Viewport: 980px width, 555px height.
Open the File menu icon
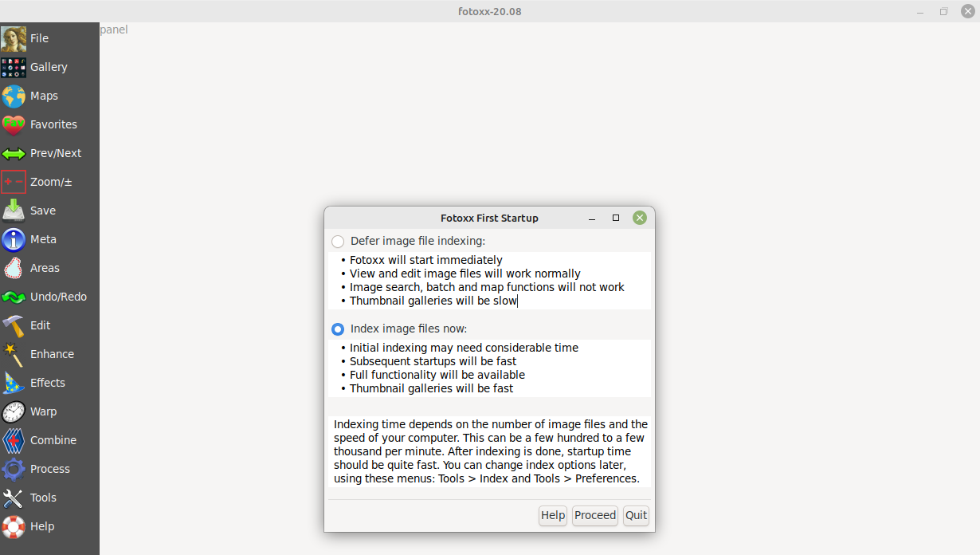pos(14,38)
